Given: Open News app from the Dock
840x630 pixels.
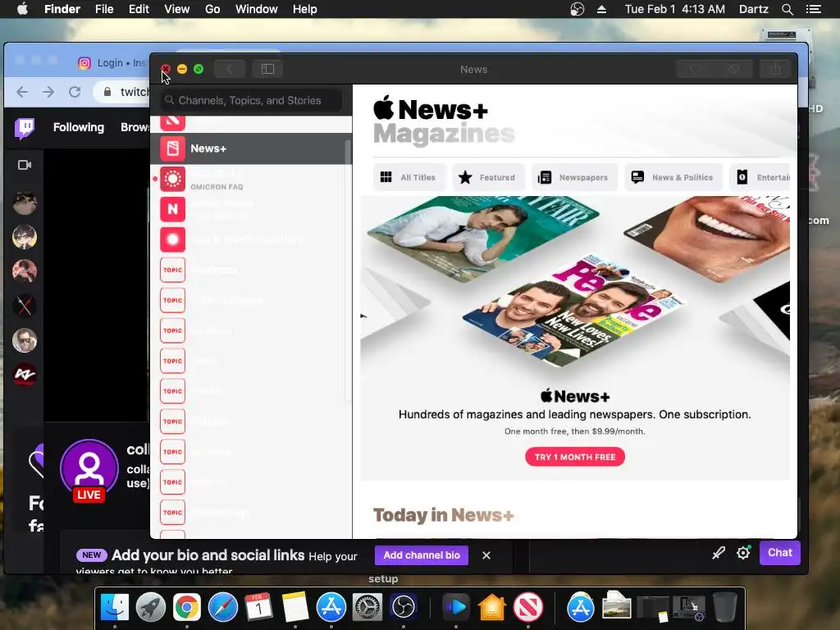Looking at the screenshot, I should [528, 607].
